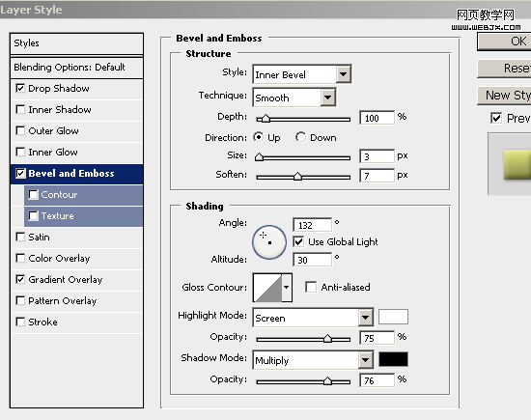Screen dimensions: 531x420
Task: Select the Gradient Overlay style label
Action: pos(66,279)
